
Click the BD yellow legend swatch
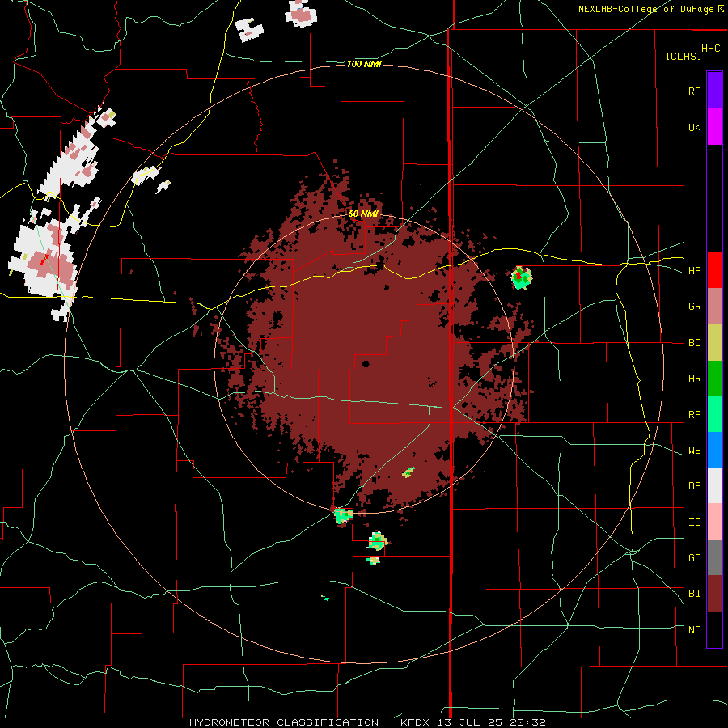714,342
